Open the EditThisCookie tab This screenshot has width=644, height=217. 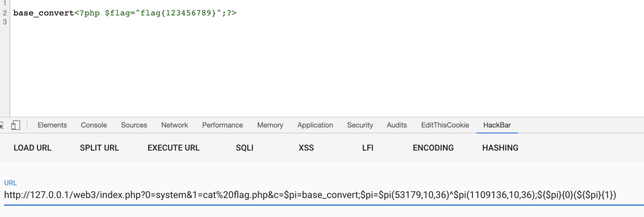(445, 125)
